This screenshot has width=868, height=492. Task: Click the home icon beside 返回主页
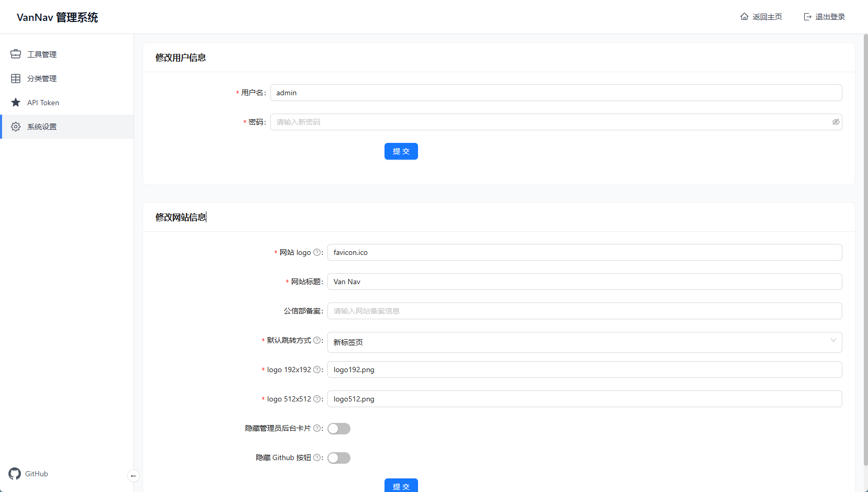coord(744,17)
